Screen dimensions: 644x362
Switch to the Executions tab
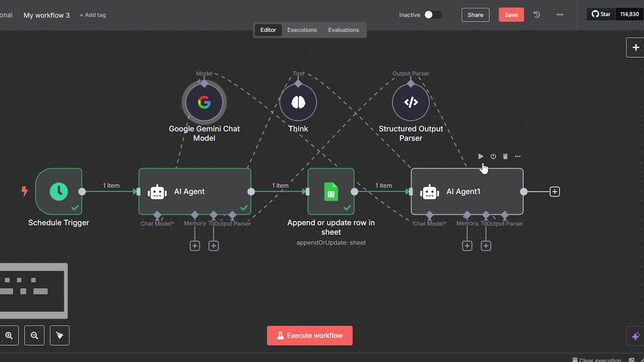tap(302, 30)
